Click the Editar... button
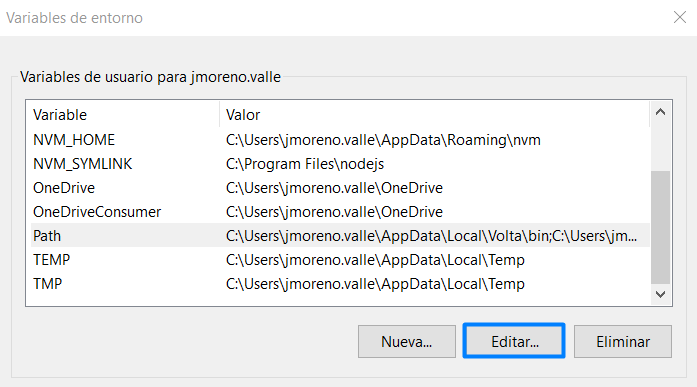 tap(514, 341)
